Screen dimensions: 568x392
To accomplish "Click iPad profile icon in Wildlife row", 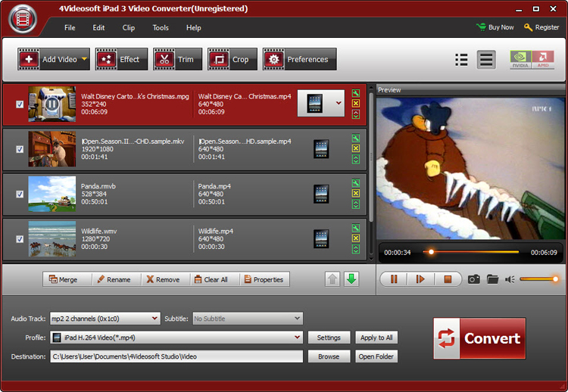I will click(x=321, y=239).
